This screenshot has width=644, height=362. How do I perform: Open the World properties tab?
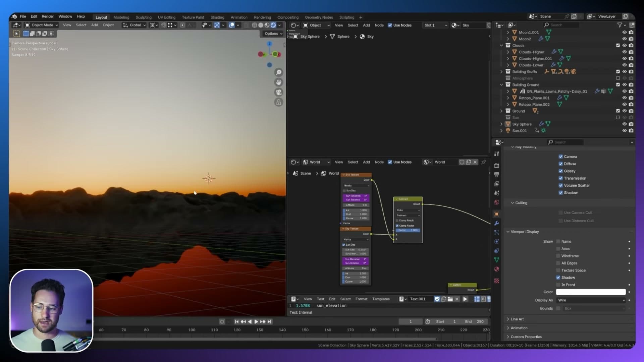(497, 202)
